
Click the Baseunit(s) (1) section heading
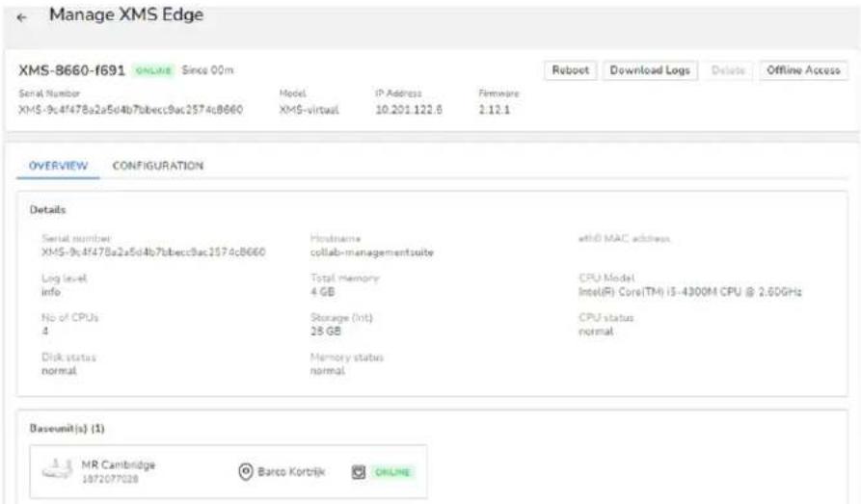pyautogui.click(x=67, y=429)
